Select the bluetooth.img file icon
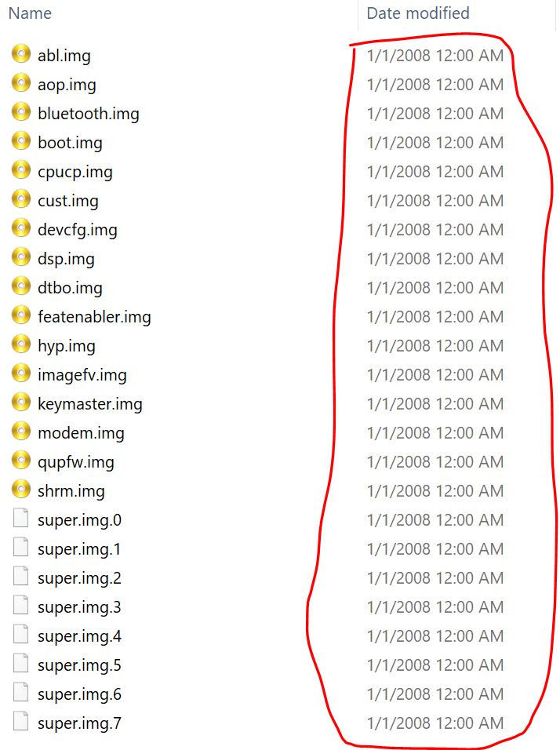Viewport: 560px width, 750px height. click(x=21, y=111)
